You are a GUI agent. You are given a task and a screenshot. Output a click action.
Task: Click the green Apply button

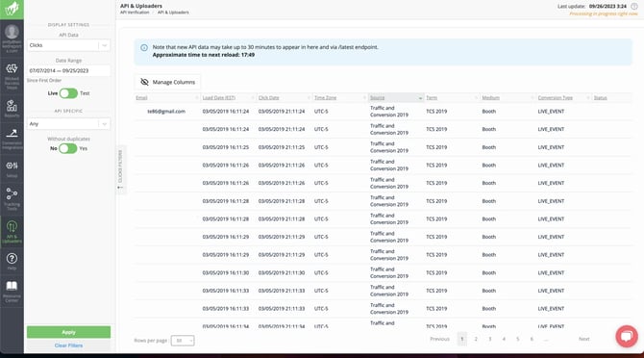pos(68,332)
